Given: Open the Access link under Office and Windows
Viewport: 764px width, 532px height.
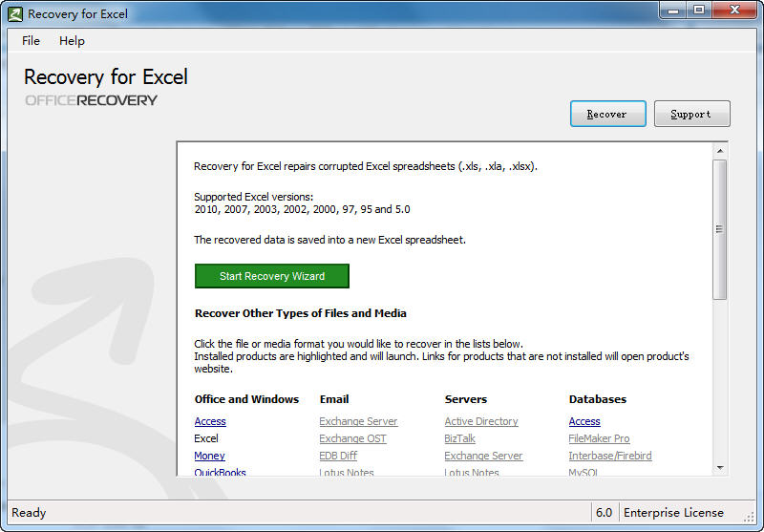Looking at the screenshot, I should click(x=210, y=421).
